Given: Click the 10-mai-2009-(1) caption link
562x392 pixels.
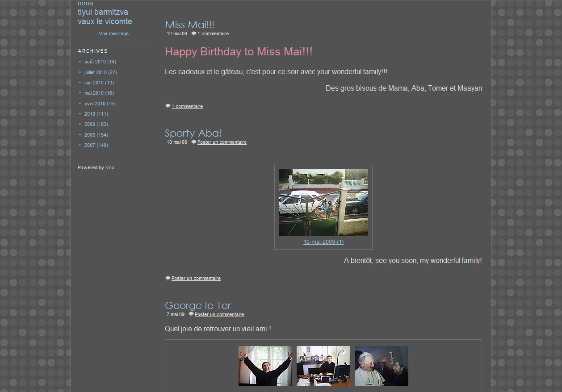Looking at the screenshot, I should click(323, 242).
